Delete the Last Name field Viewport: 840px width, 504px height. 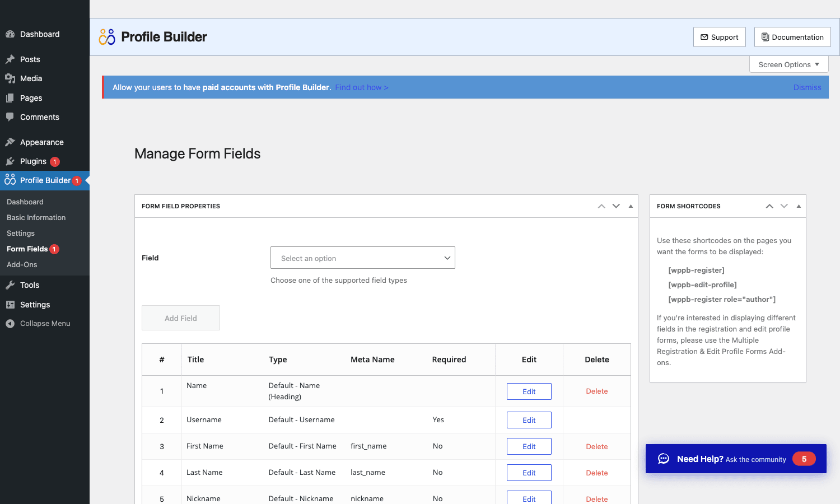tap(597, 473)
